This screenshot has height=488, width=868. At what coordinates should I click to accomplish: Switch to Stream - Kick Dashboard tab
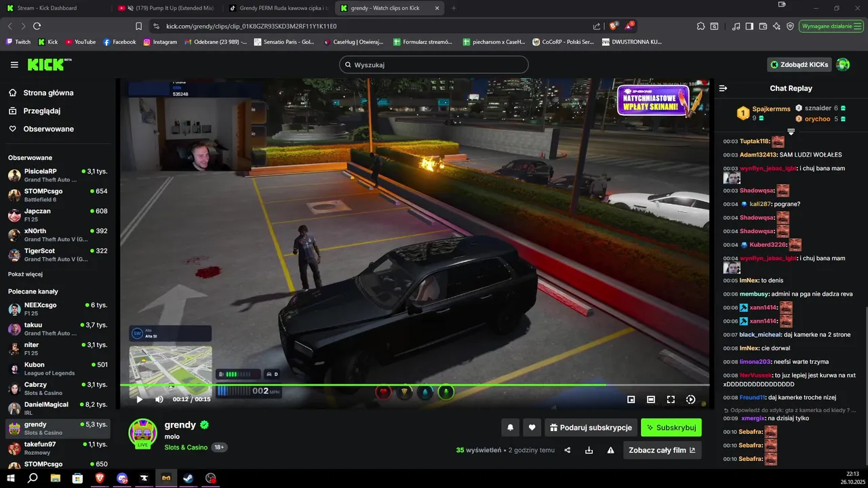click(x=54, y=8)
